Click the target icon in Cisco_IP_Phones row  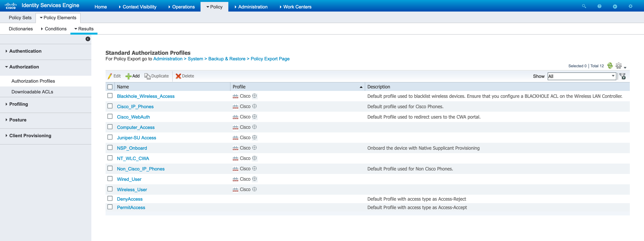click(x=254, y=106)
